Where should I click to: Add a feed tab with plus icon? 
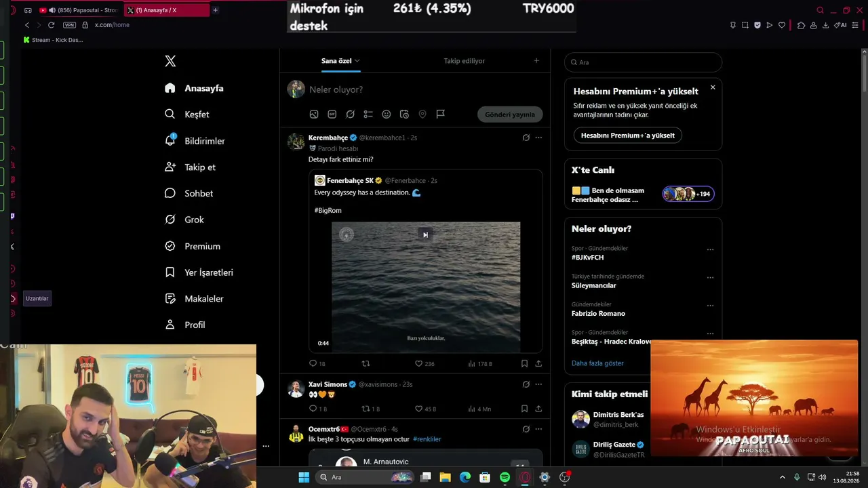[x=536, y=61]
